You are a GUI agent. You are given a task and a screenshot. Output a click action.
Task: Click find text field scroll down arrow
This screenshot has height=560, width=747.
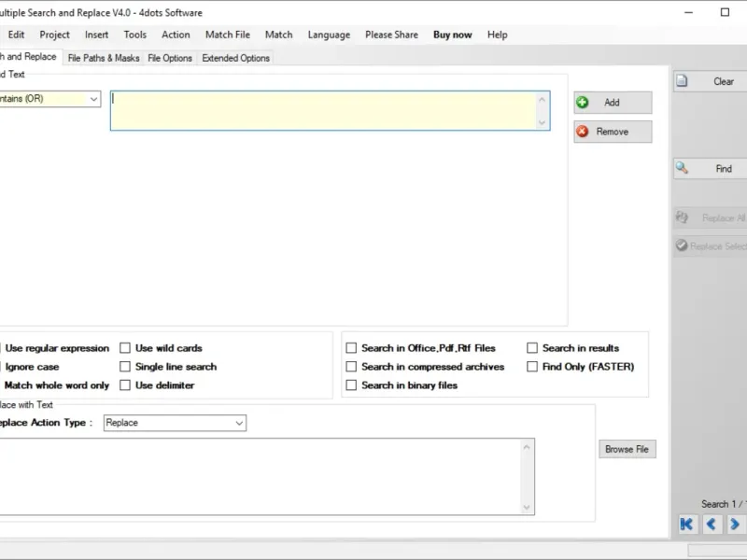tap(543, 122)
